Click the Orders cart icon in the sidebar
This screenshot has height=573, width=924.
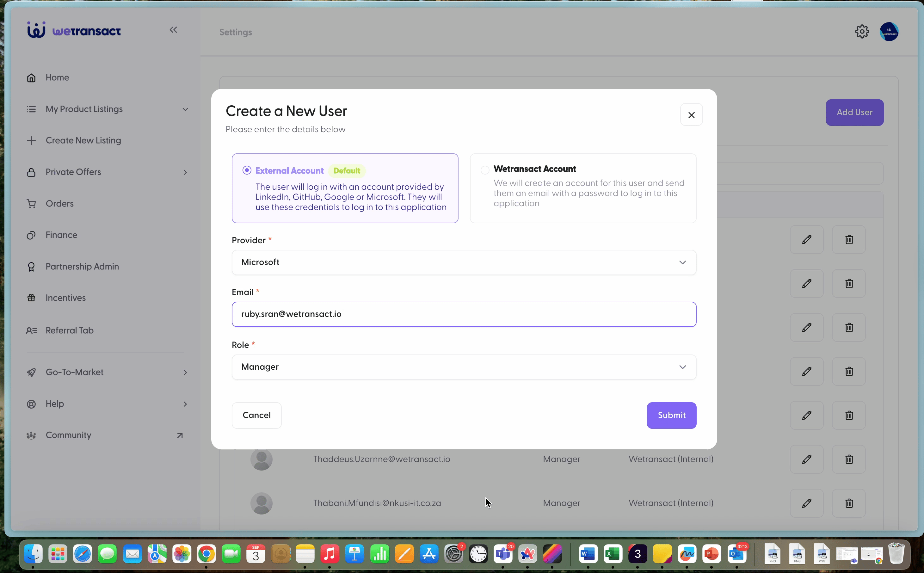click(x=31, y=204)
